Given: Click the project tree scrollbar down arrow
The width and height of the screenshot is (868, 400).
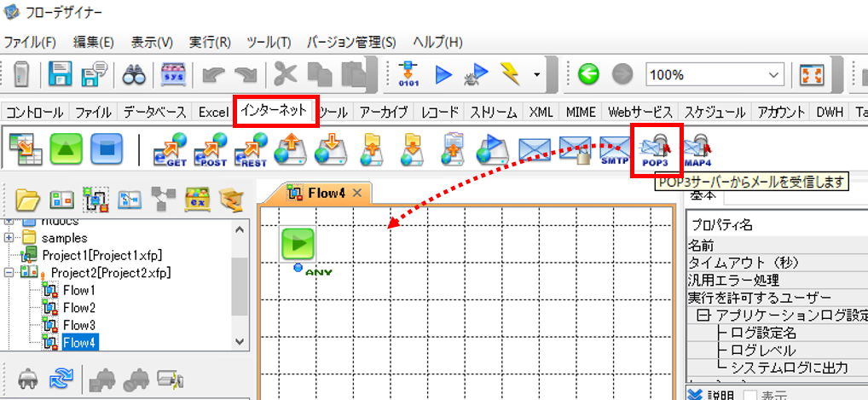Looking at the screenshot, I should (x=239, y=342).
